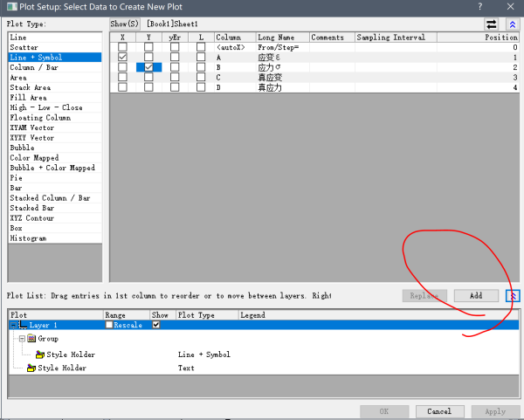Check the Y checkbox for column C
Image resolution: width=524 pixels, height=420 pixels.
click(x=148, y=77)
